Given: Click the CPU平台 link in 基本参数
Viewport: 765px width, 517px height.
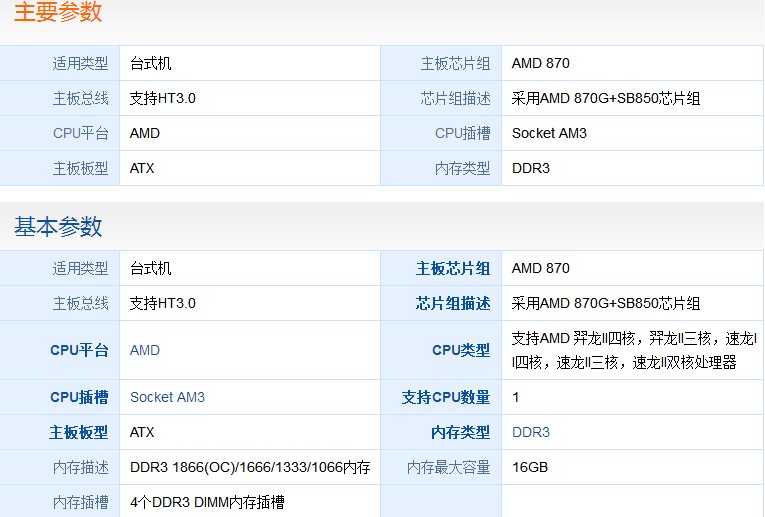Looking at the screenshot, I should 79,350.
